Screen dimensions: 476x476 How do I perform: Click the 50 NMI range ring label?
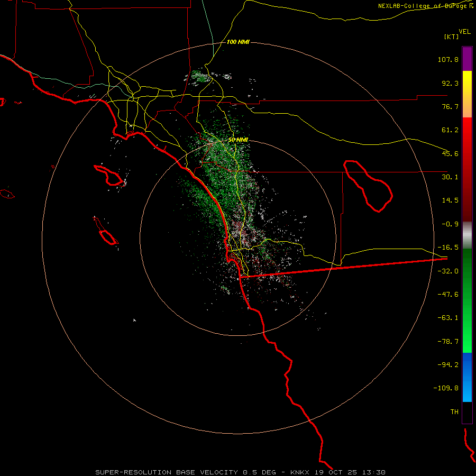(238, 140)
